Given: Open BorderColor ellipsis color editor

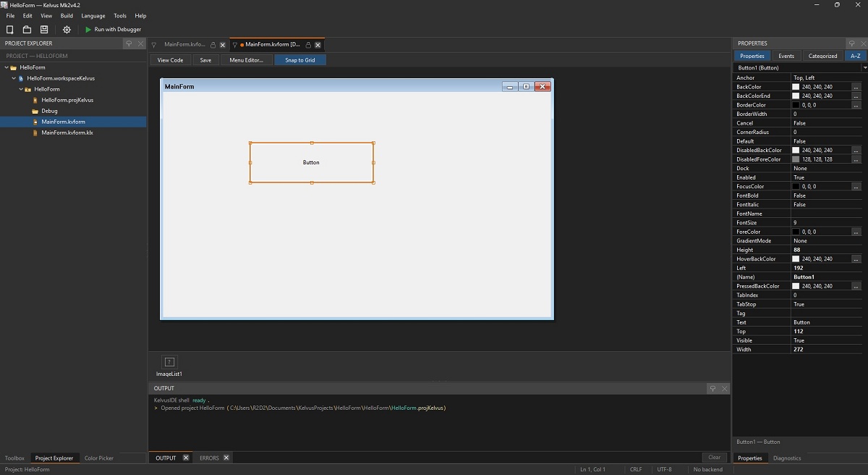Looking at the screenshot, I should pos(856,105).
